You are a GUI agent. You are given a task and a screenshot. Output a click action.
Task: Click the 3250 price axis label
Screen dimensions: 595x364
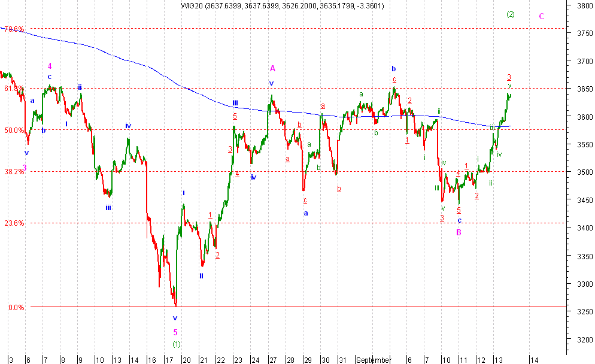pyautogui.click(x=585, y=312)
